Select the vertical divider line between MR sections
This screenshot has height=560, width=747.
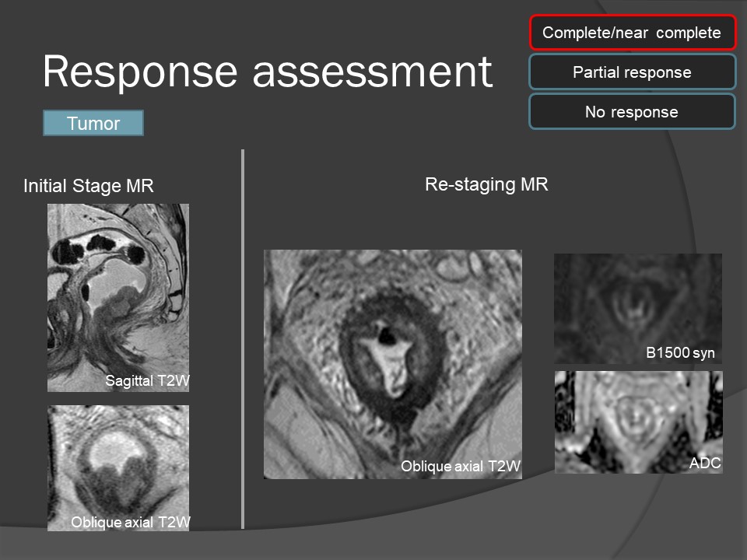coord(243,338)
